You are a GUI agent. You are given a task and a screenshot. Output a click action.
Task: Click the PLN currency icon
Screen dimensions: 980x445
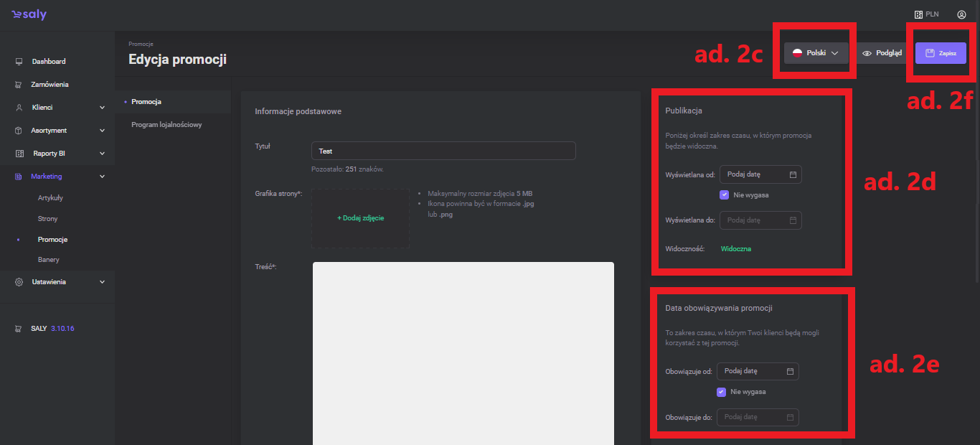pos(918,14)
